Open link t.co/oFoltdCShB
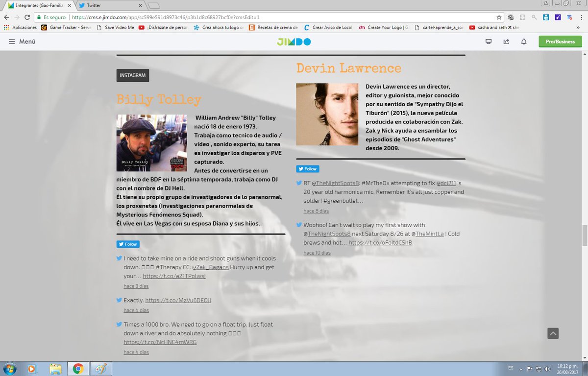This screenshot has width=588, height=376. [x=380, y=242]
